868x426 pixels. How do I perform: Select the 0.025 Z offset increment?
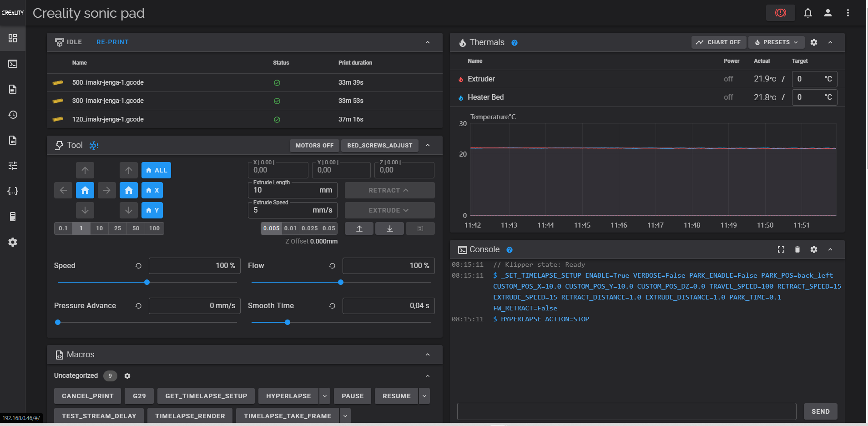[x=309, y=228]
